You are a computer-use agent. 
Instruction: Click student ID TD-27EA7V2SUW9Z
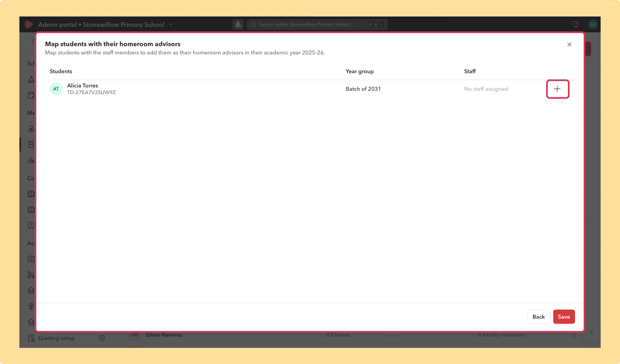(x=91, y=92)
